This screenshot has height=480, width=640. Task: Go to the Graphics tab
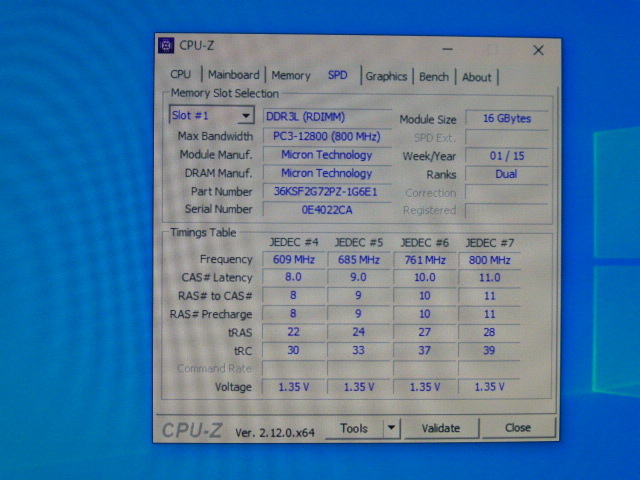pyautogui.click(x=386, y=76)
